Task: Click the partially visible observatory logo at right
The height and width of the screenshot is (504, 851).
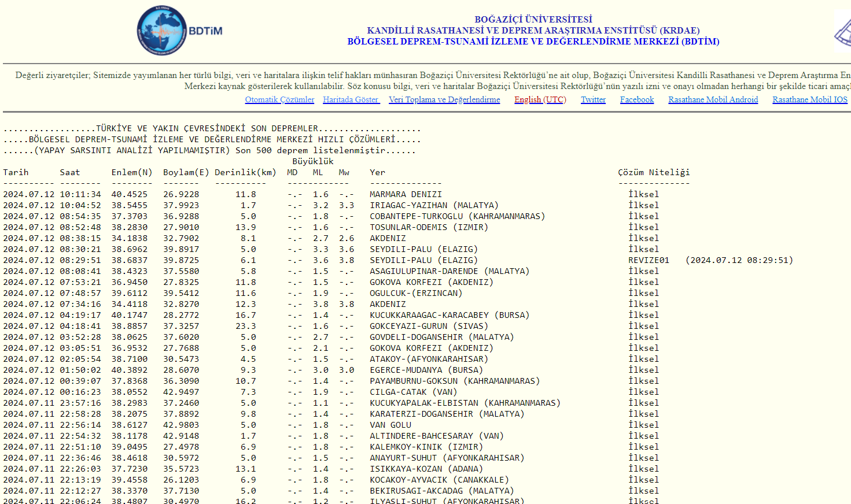Action: 842,31
